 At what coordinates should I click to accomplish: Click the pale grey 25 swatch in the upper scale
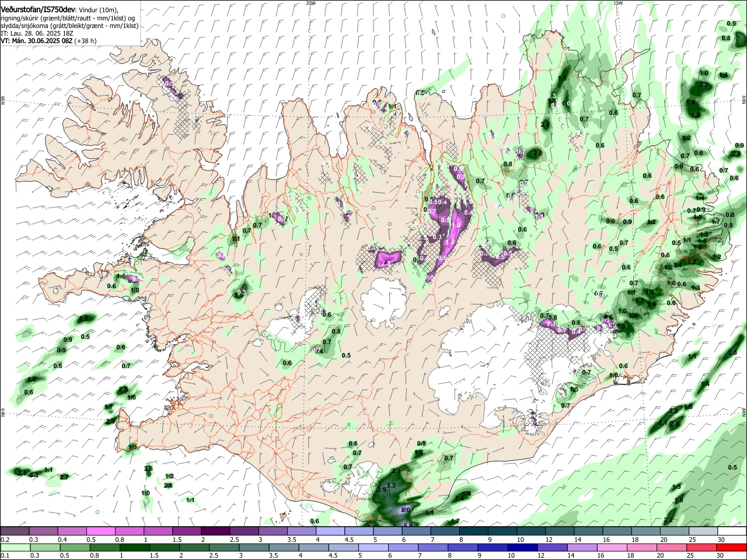[703, 531]
